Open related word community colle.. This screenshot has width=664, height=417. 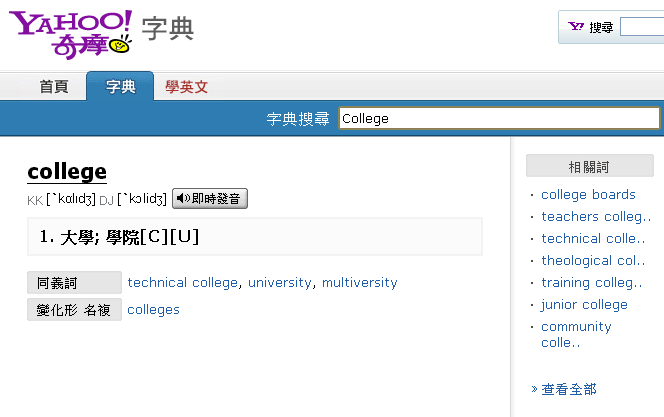576,334
